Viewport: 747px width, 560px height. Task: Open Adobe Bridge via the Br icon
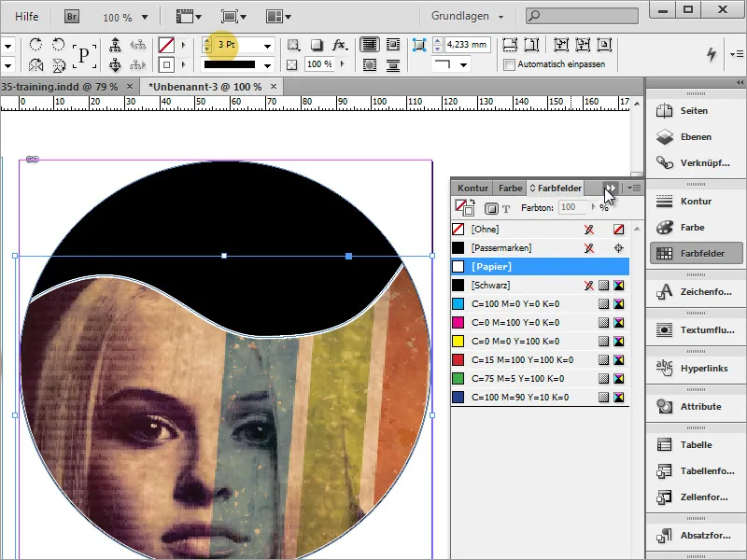[x=72, y=17]
